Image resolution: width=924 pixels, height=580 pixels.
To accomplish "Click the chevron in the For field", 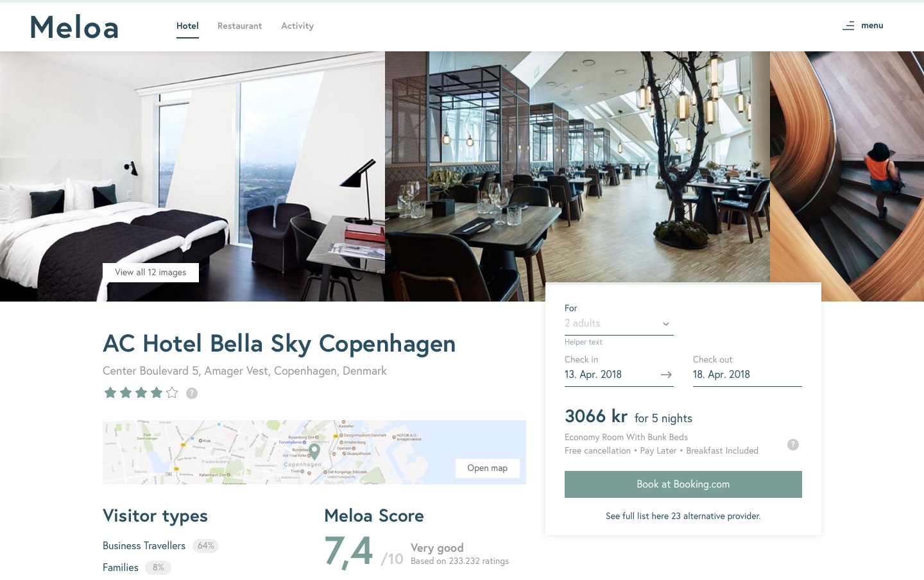I will point(666,324).
